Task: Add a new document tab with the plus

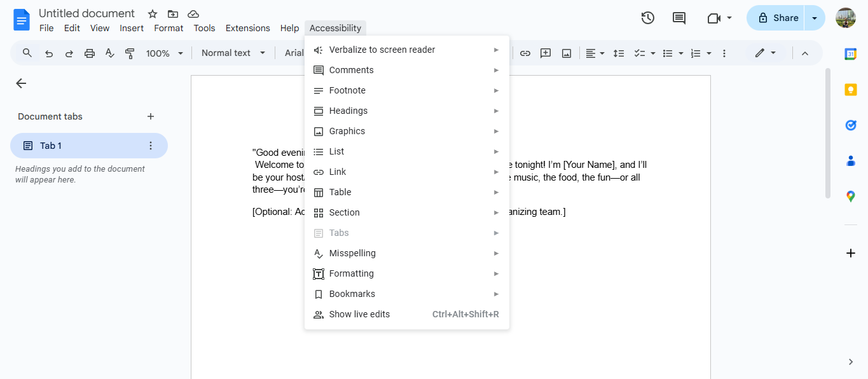Action: click(151, 116)
